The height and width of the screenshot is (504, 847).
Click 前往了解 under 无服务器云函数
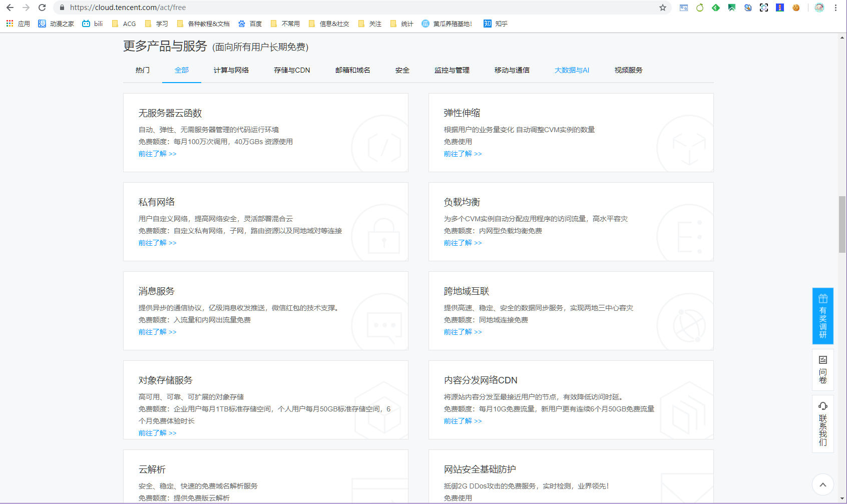point(158,154)
